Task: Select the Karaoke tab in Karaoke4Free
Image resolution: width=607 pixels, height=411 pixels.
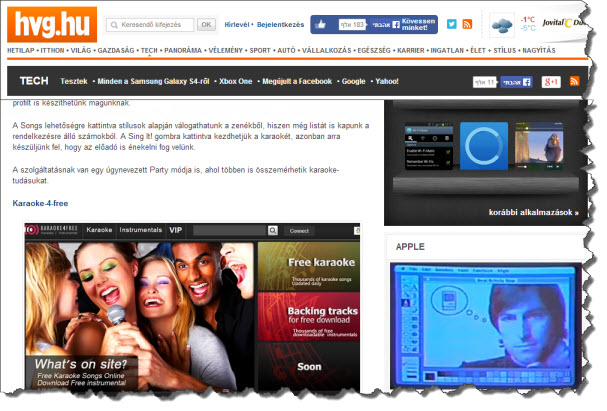Action: click(99, 230)
